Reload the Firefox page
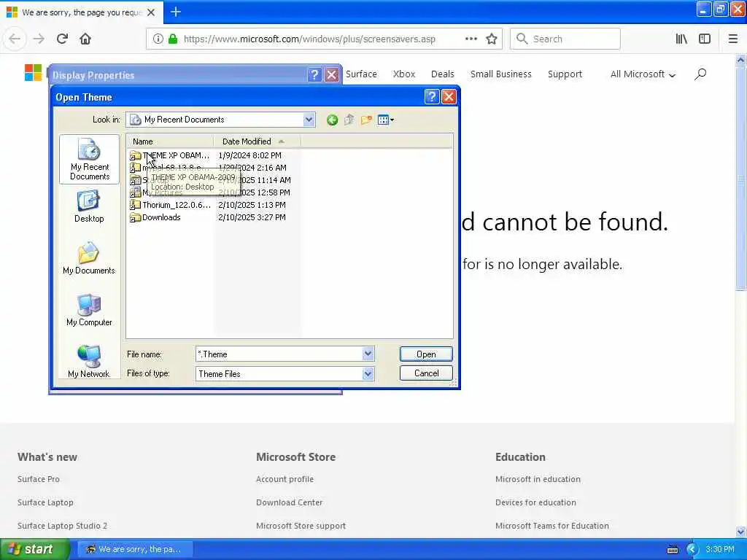The image size is (747, 560). coord(62,39)
